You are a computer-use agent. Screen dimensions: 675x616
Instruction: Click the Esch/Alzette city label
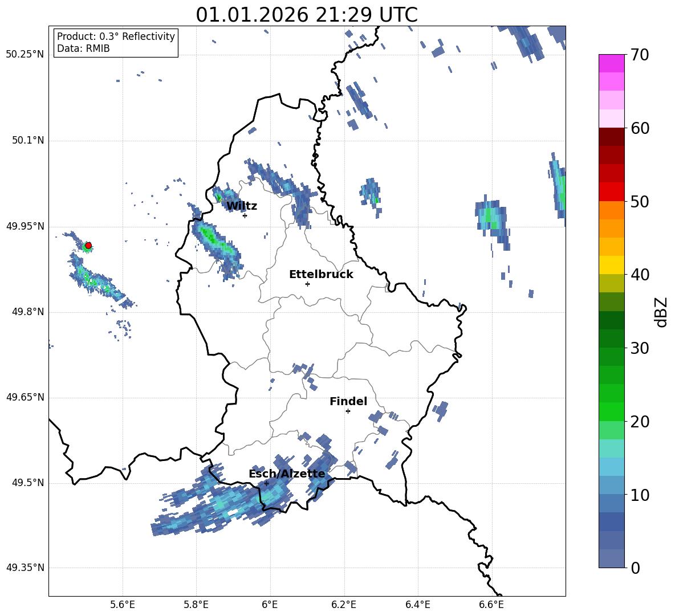pos(287,474)
